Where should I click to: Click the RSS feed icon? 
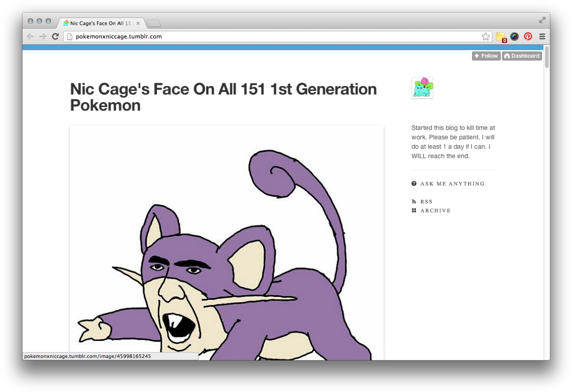[x=414, y=202]
